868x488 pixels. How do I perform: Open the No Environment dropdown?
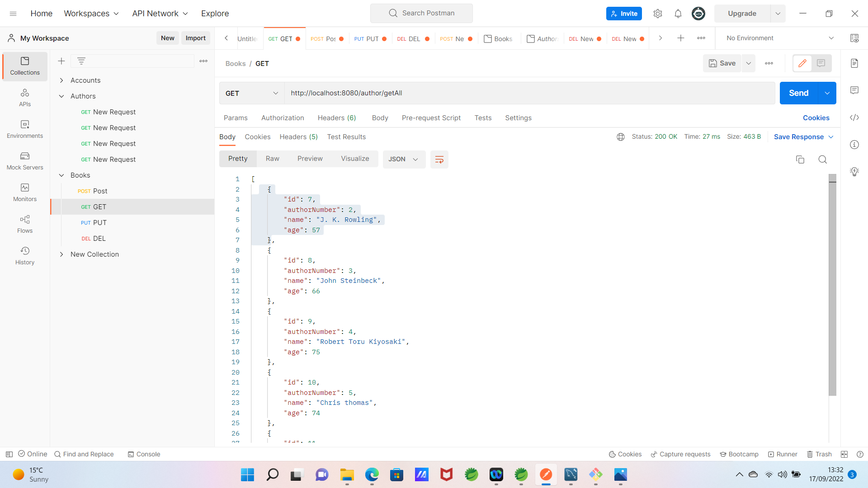coord(779,38)
